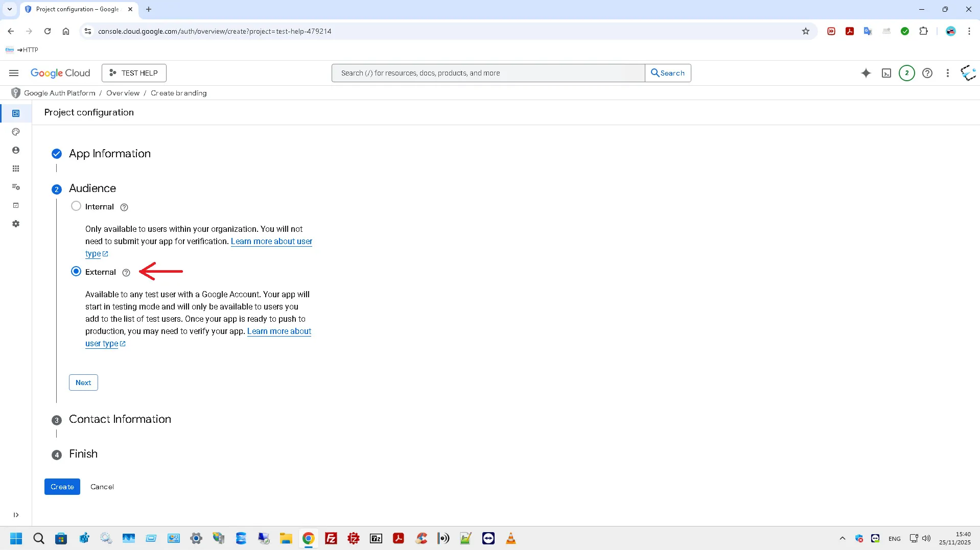Click the blue Create button
This screenshot has width=980, height=550.
(62, 487)
